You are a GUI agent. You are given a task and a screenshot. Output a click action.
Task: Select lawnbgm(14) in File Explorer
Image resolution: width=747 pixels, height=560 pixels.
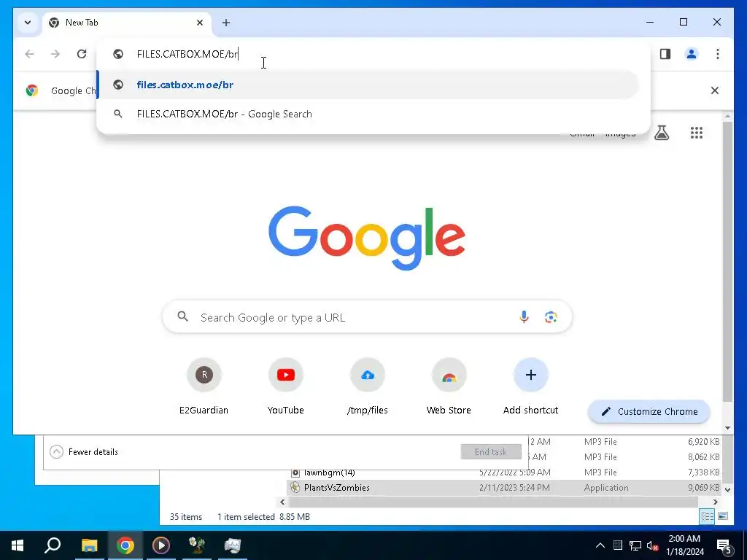point(330,472)
